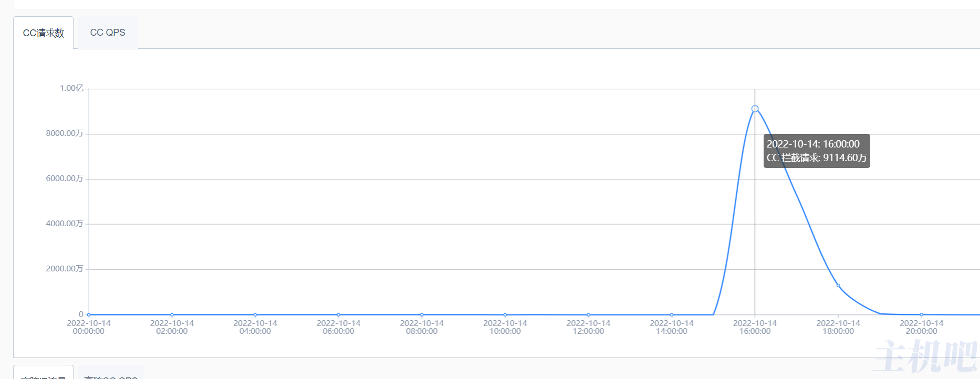Select the chart data point at 20:00:00
The width and height of the screenshot is (980, 379).
pos(921,314)
